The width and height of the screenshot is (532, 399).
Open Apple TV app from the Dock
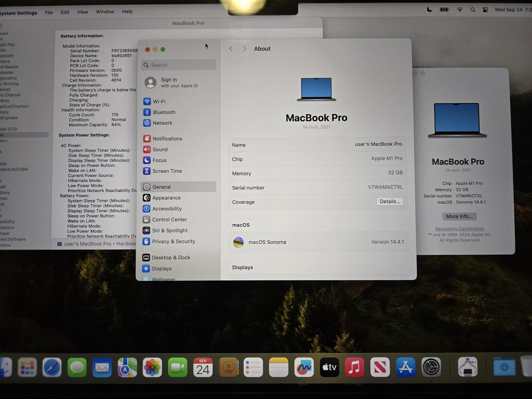[329, 368]
